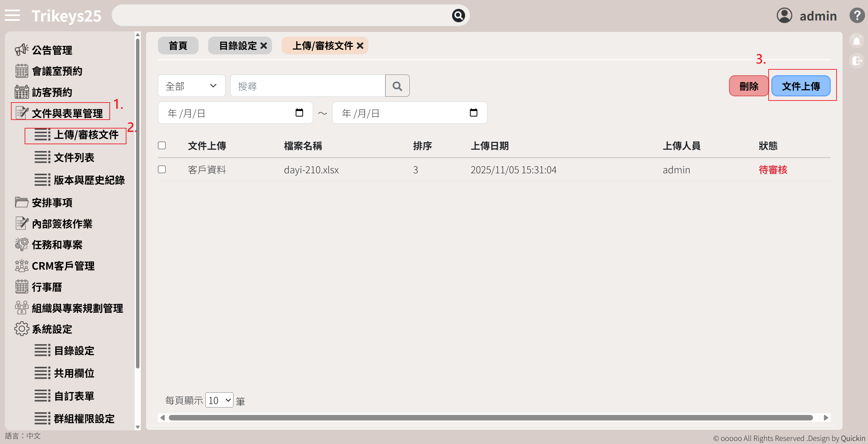
Task: Open 文件列表 in the sidebar
Action: tap(74, 158)
